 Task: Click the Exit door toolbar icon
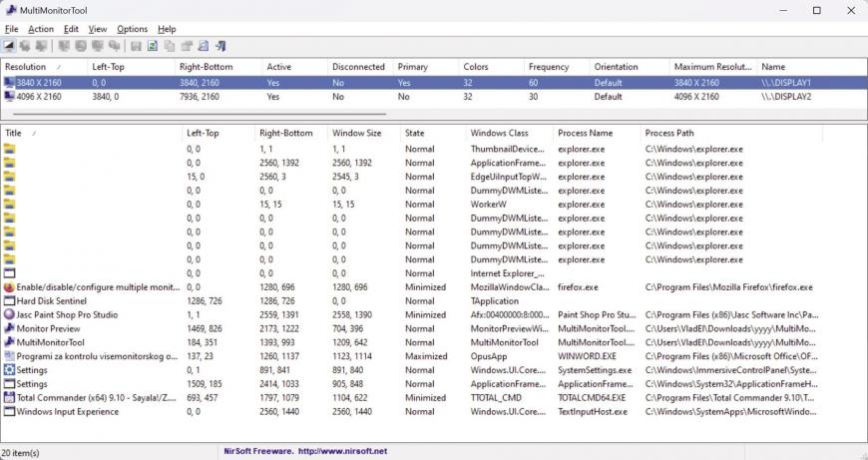click(220, 46)
